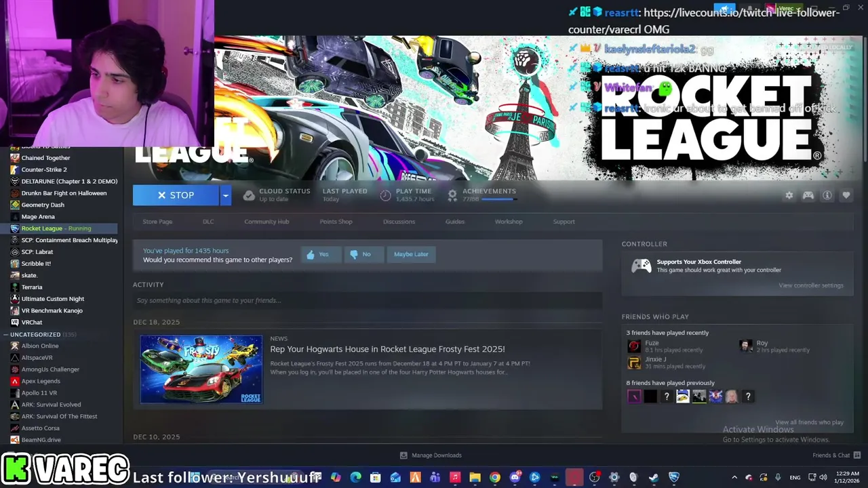Screen dimensions: 868x488
Task: Click the Apex Legends icon in library list
Action: click(x=15, y=381)
